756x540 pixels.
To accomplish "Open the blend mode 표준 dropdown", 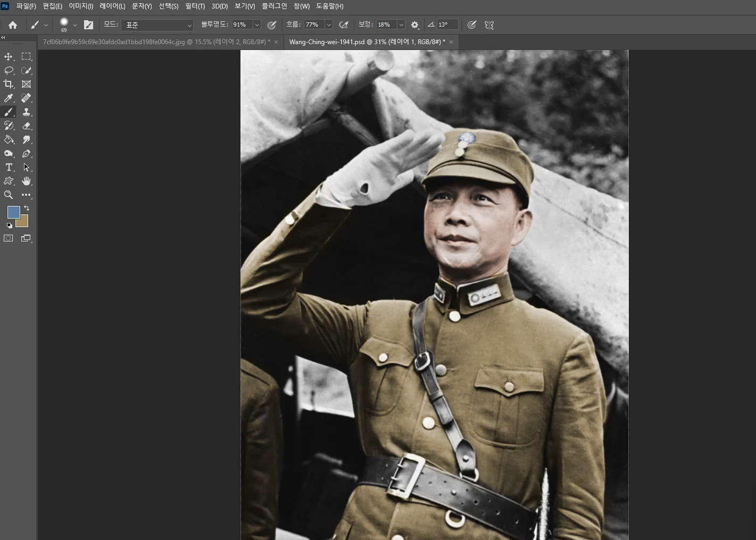I will point(157,25).
